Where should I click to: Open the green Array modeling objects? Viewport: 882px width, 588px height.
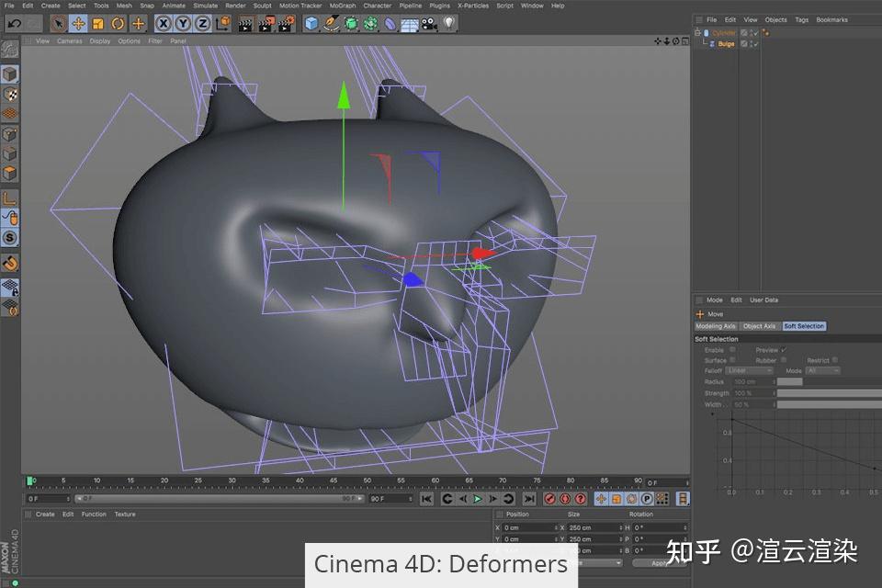[x=370, y=24]
